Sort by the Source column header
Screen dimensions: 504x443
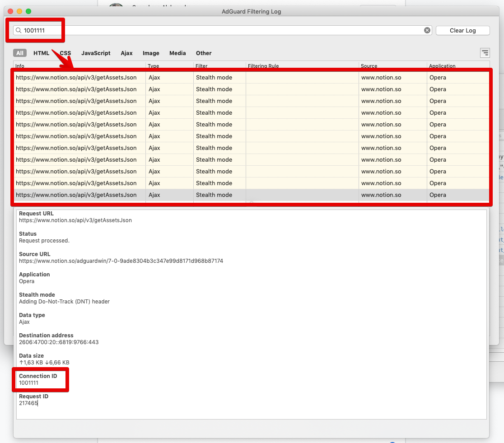[x=392, y=65]
